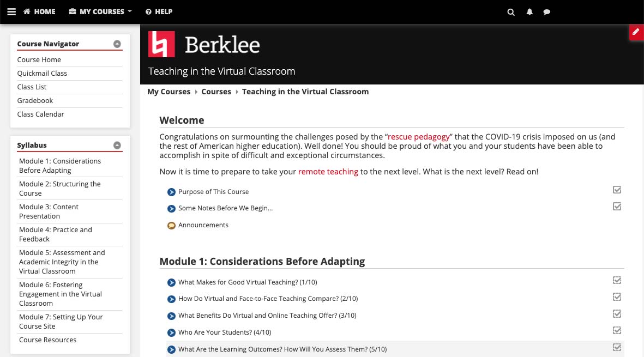Click the Courses breadcrumb

click(216, 92)
